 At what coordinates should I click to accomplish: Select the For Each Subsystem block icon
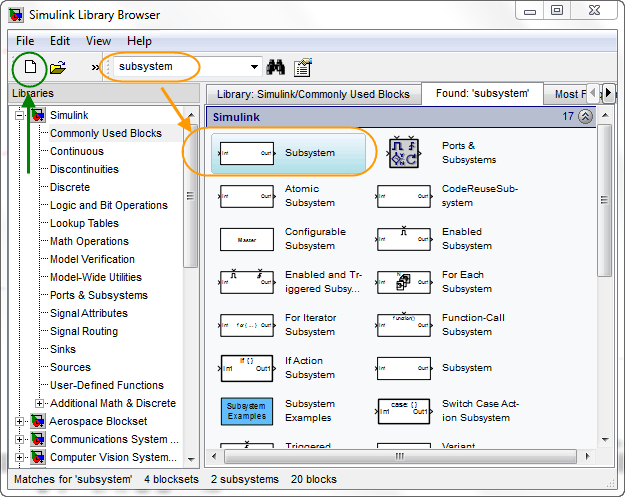[x=404, y=282]
